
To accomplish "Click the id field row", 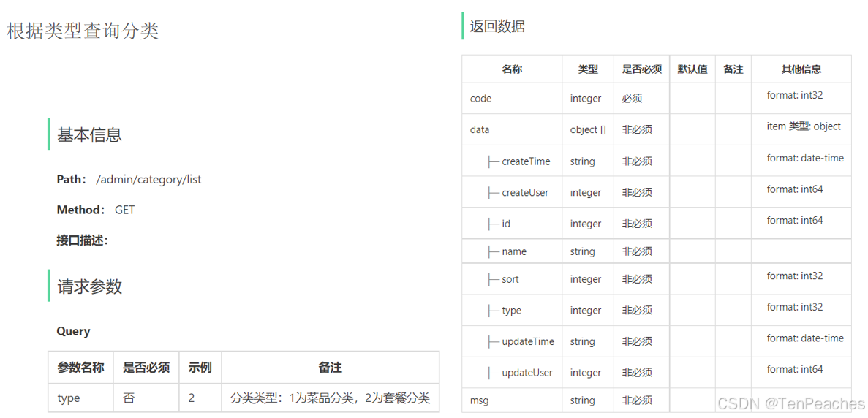I will pos(656,224).
